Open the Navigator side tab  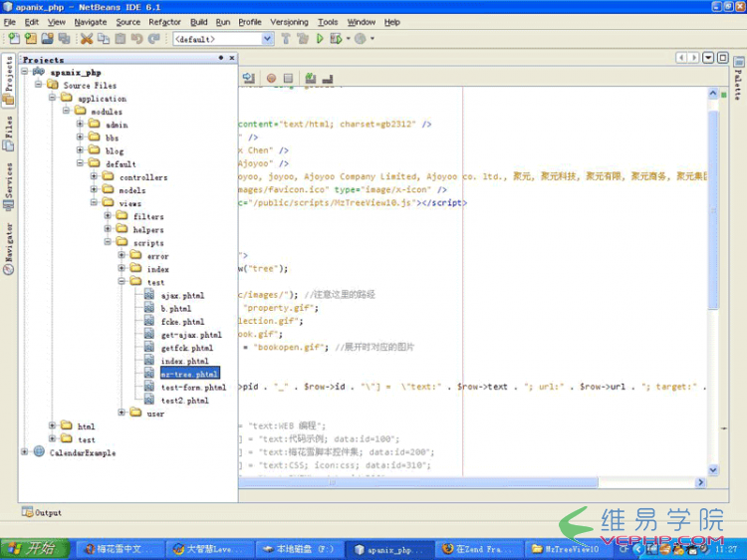tap(9, 249)
